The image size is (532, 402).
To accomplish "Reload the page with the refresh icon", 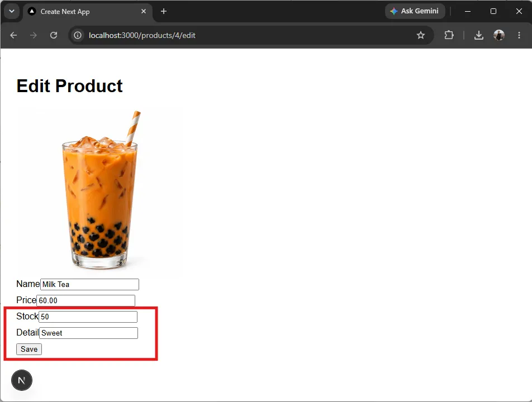I will (x=54, y=35).
